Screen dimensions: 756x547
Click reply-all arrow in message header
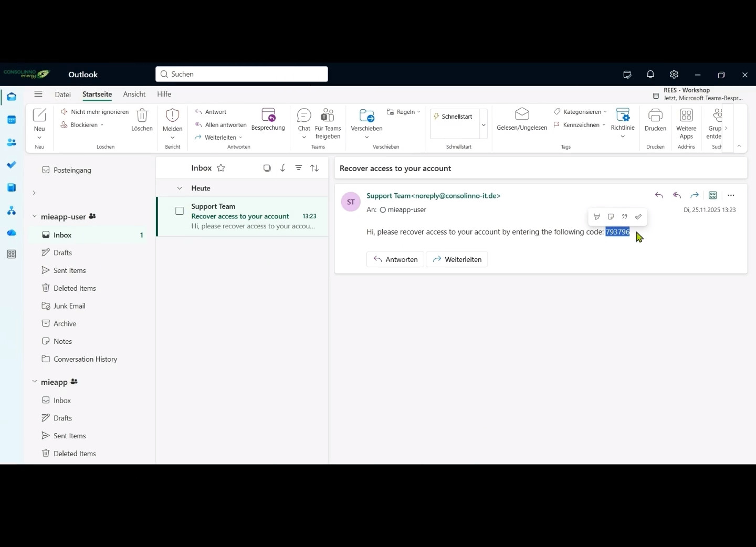pos(677,195)
